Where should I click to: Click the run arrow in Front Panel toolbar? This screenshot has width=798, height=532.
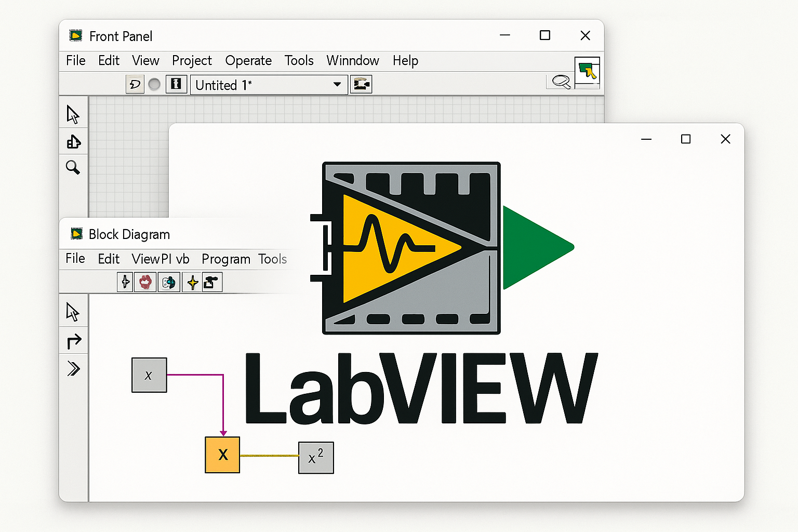[x=135, y=84]
